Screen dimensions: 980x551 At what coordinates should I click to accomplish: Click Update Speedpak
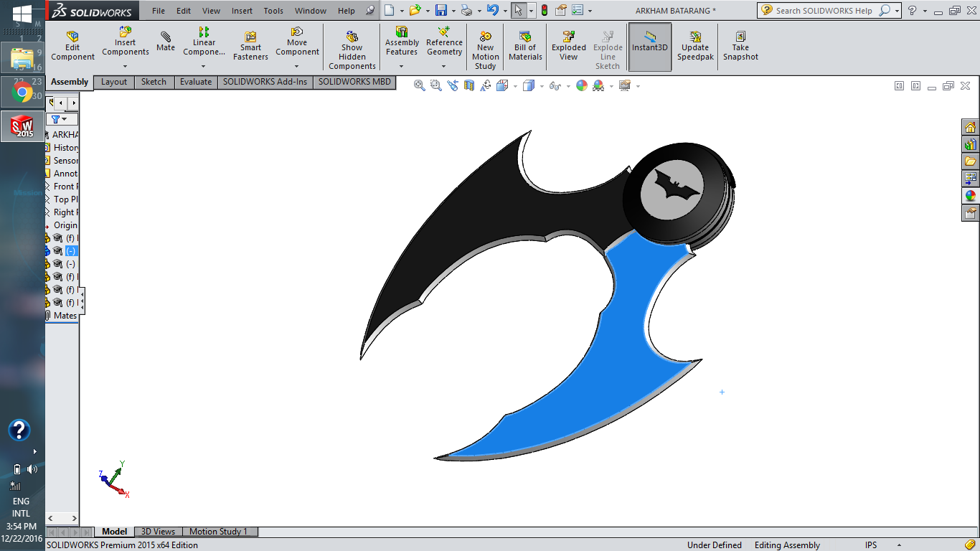click(x=695, y=46)
